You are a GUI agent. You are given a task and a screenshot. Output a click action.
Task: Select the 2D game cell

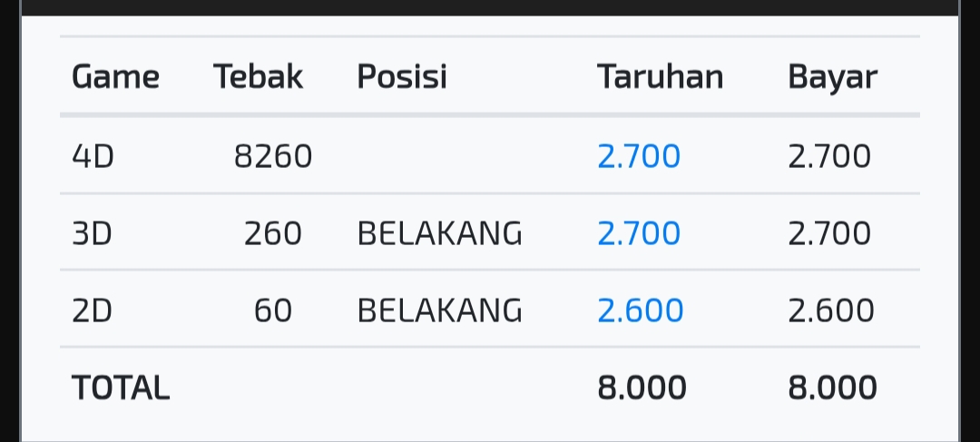pos(92,310)
